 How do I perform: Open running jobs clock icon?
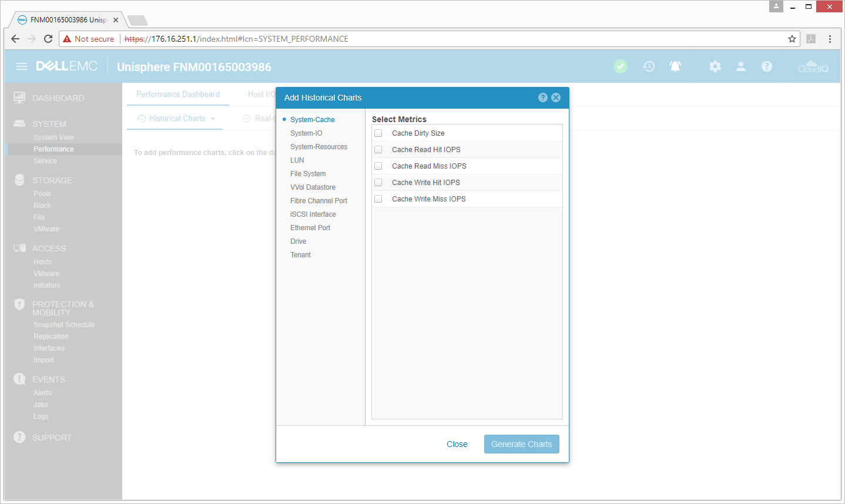[x=649, y=66]
